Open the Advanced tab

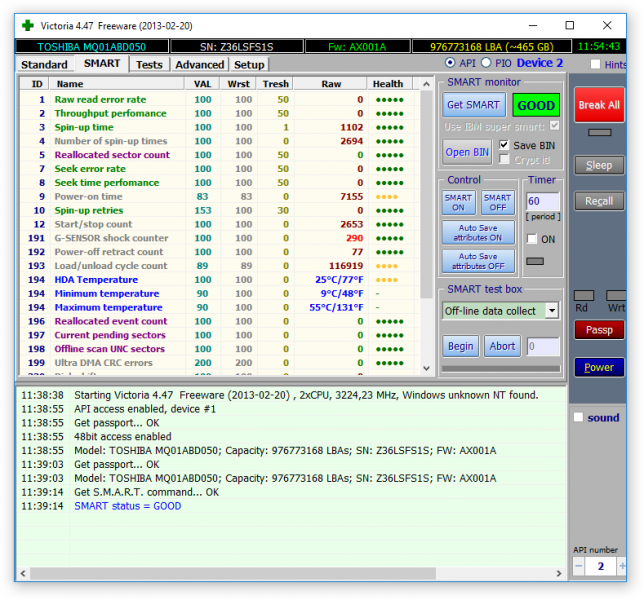[199, 64]
